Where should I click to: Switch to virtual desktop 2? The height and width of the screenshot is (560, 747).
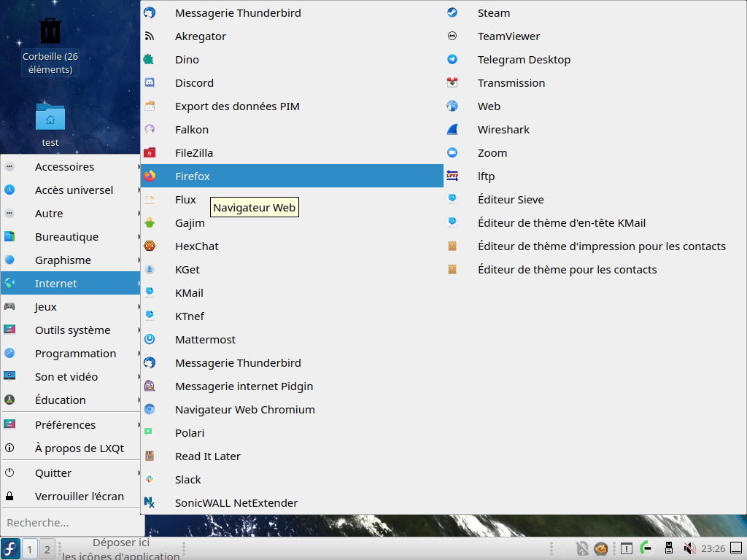click(x=47, y=550)
